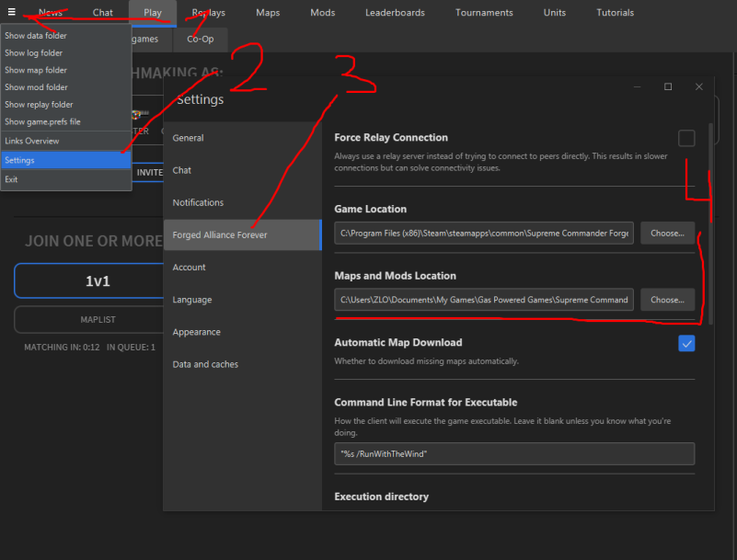Image resolution: width=737 pixels, height=560 pixels.
Task: Open the Appearance settings category
Action: (243, 332)
